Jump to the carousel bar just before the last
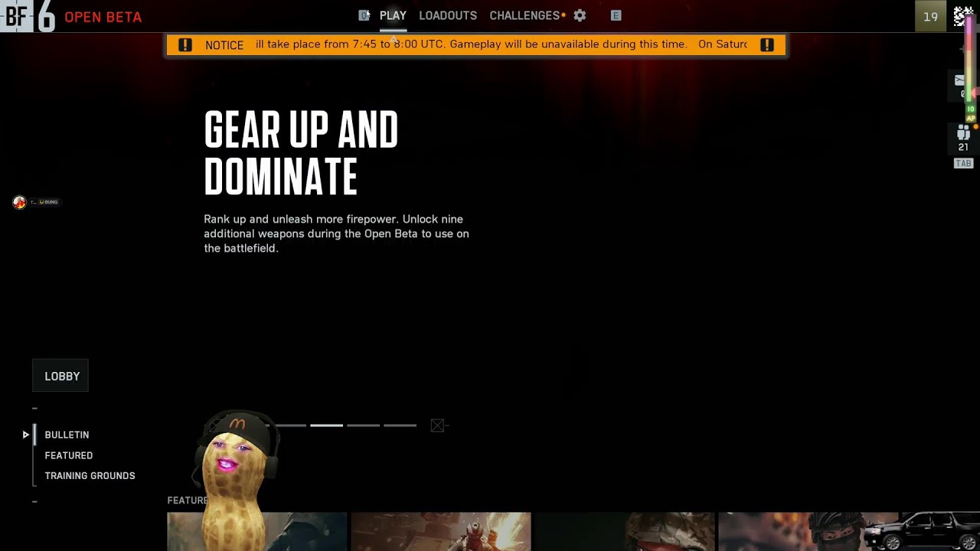 (363, 425)
